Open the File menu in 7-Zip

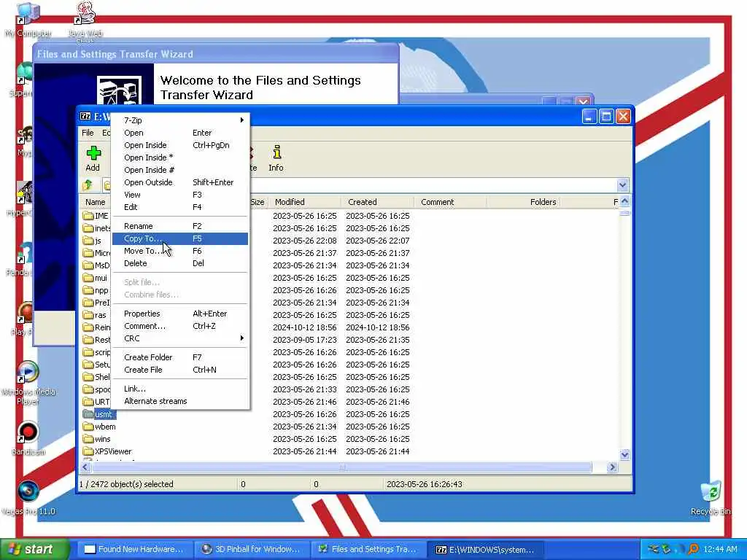tap(88, 133)
